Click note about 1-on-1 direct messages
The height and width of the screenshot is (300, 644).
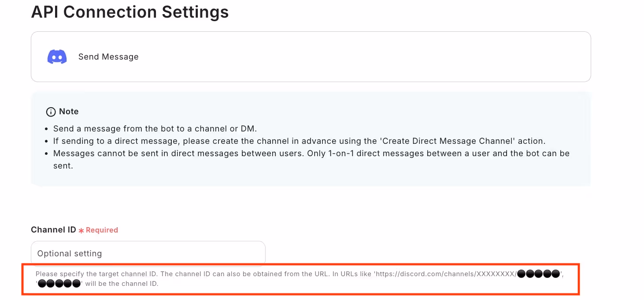click(x=311, y=160)
